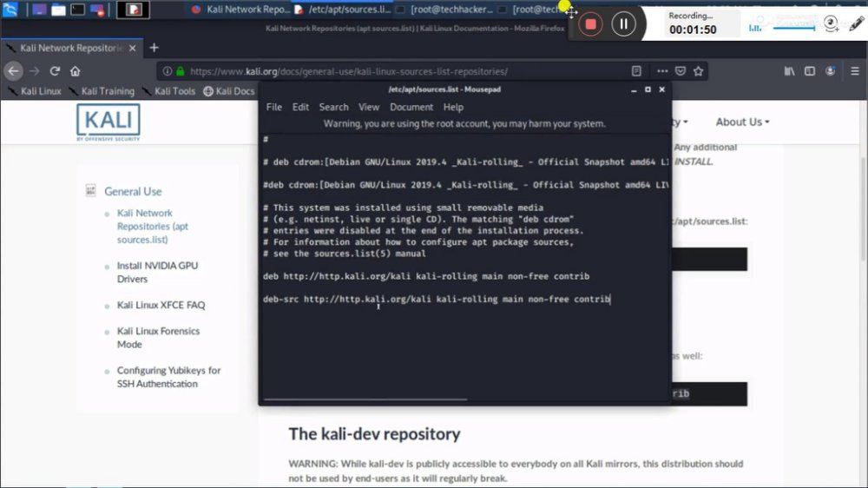The image size is (868, 488).
Task: Open the file manager panel launcher
Action: [x=58, y=10]
